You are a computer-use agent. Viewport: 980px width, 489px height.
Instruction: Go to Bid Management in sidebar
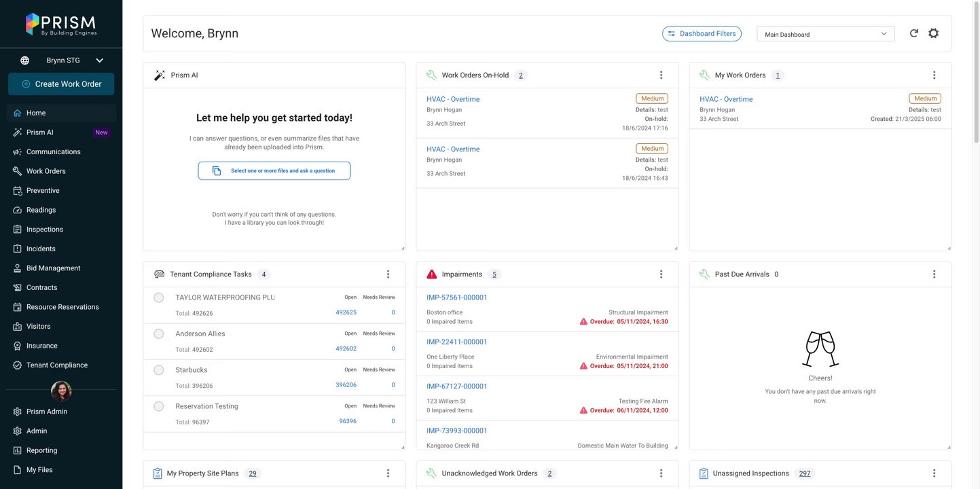coord(53,268)
